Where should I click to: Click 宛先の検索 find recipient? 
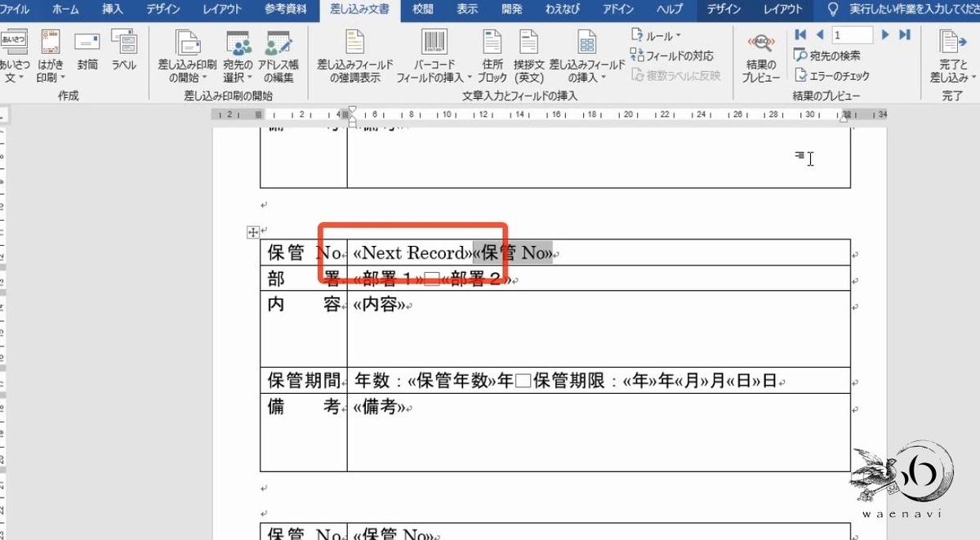tap(826, 56)
